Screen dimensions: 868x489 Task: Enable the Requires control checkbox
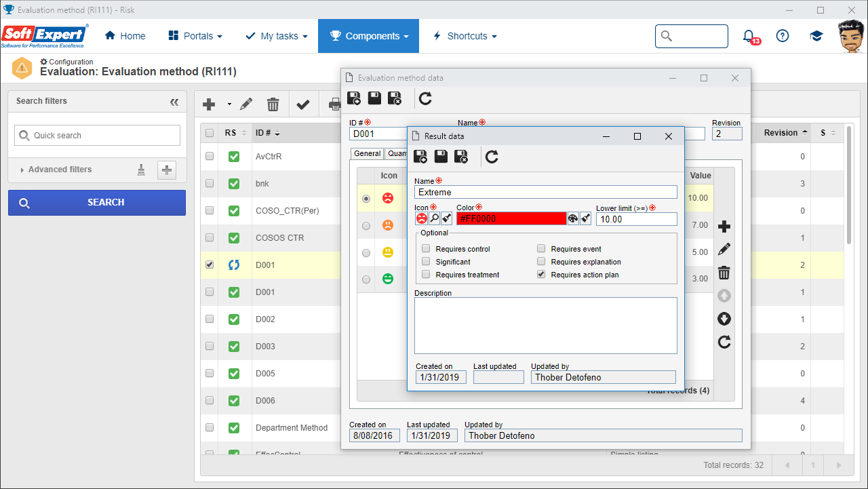click(x=426, y=249)
